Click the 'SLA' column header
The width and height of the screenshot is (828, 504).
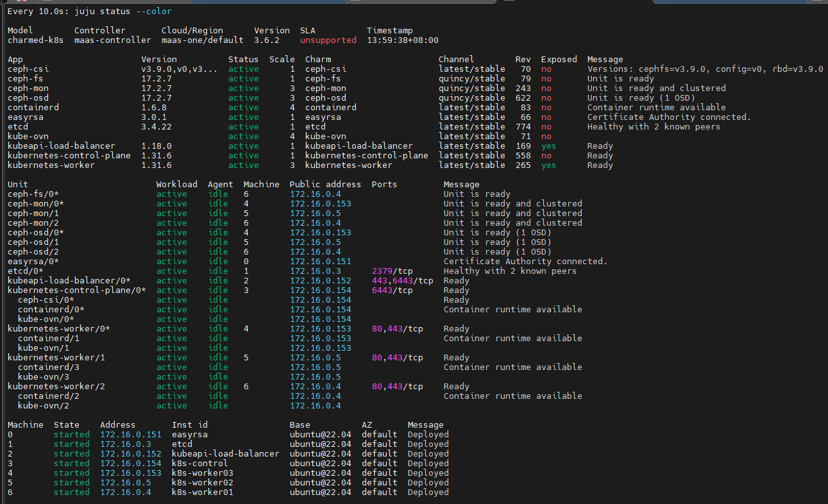[x=307, y=31]
